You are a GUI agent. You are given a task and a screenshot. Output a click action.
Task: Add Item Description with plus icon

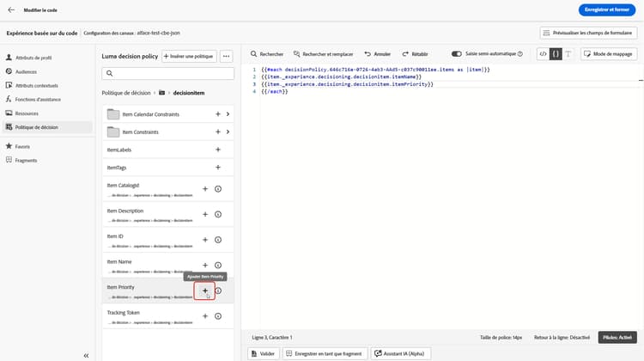point(205,214)
